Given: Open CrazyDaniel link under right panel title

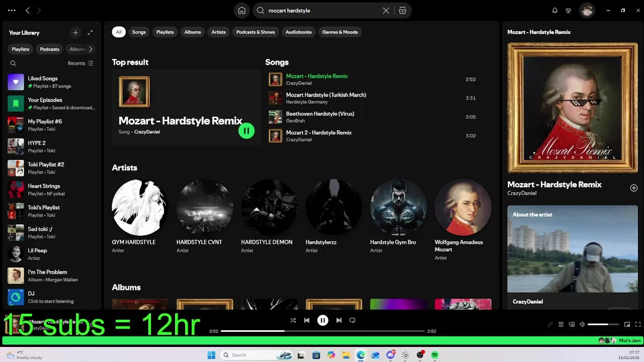Looking at the screenshot, I should [522, 193].
